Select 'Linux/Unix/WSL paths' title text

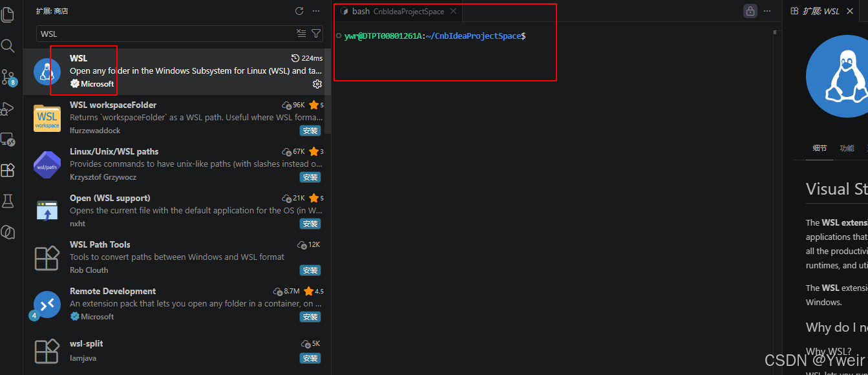tap(114, 151)
